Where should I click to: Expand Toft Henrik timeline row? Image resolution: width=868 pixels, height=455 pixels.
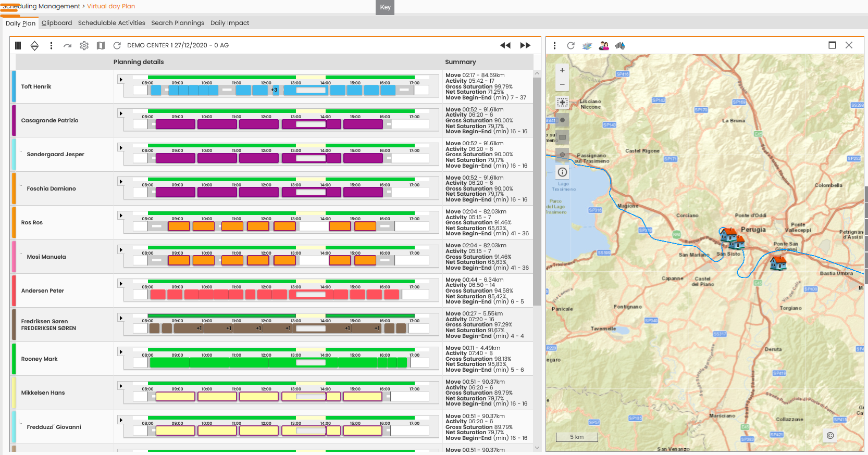(120, 80)
